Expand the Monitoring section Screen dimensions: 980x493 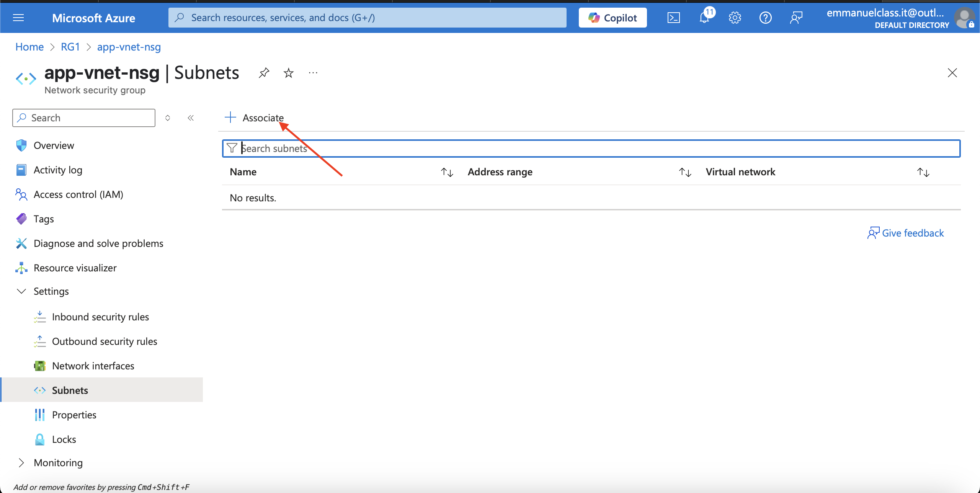tap(21, 463)
